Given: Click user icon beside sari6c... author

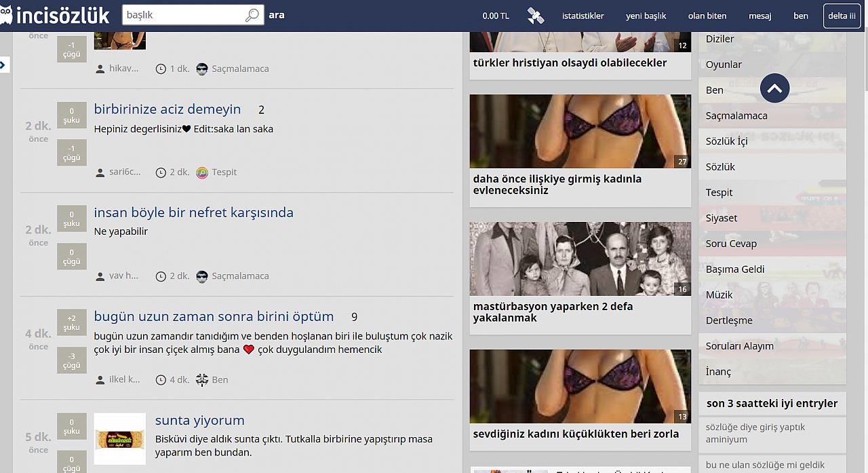Looking at the screenshot, I should [100, 172].
